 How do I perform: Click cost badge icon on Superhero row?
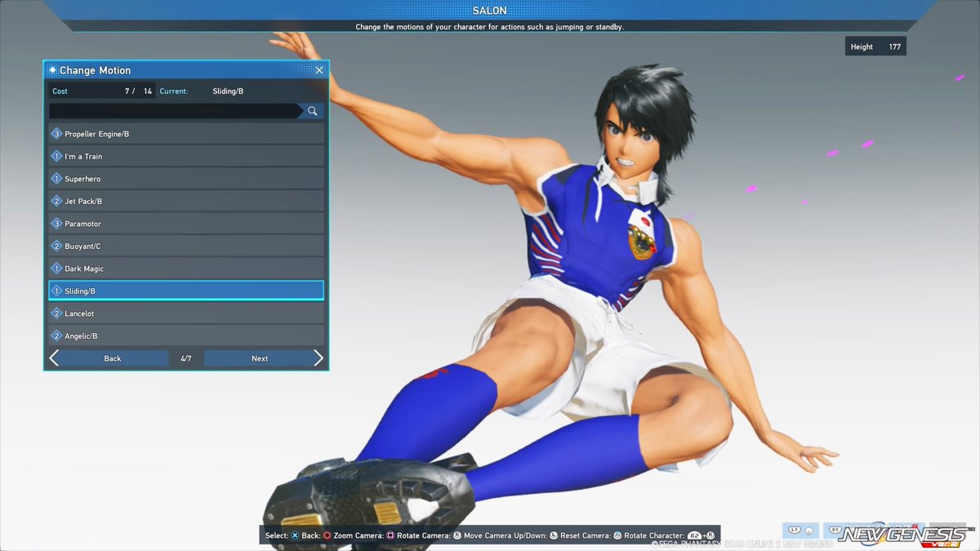tap(56, 179)
